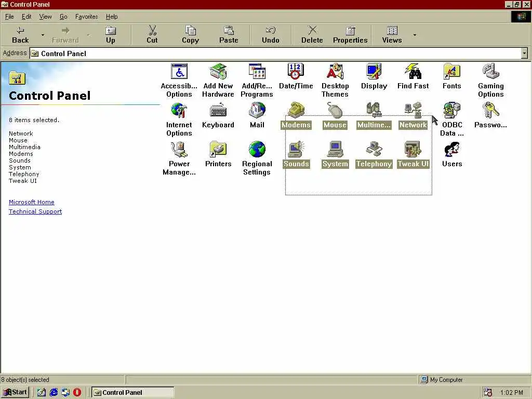Click the Paste toolbar button

point(229,35)
